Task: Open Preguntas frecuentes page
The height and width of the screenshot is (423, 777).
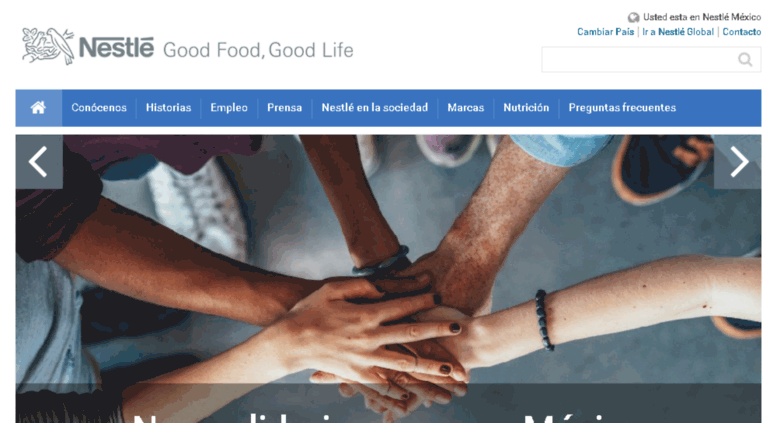Action: [x=622, y=107]
